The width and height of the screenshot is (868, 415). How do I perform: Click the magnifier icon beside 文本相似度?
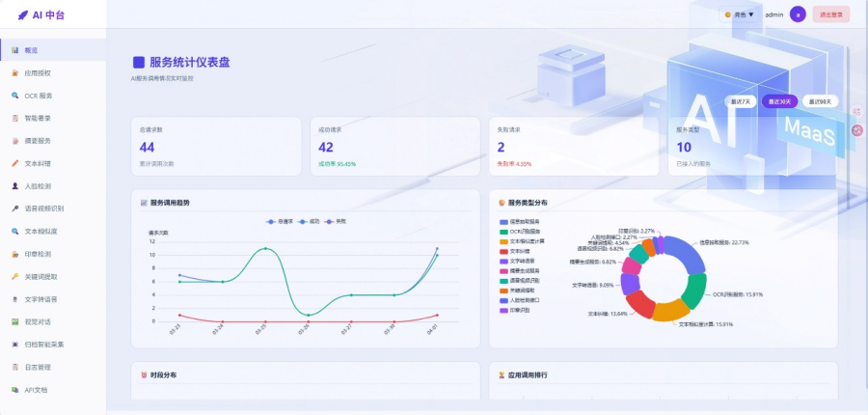[x=14, y=231]
